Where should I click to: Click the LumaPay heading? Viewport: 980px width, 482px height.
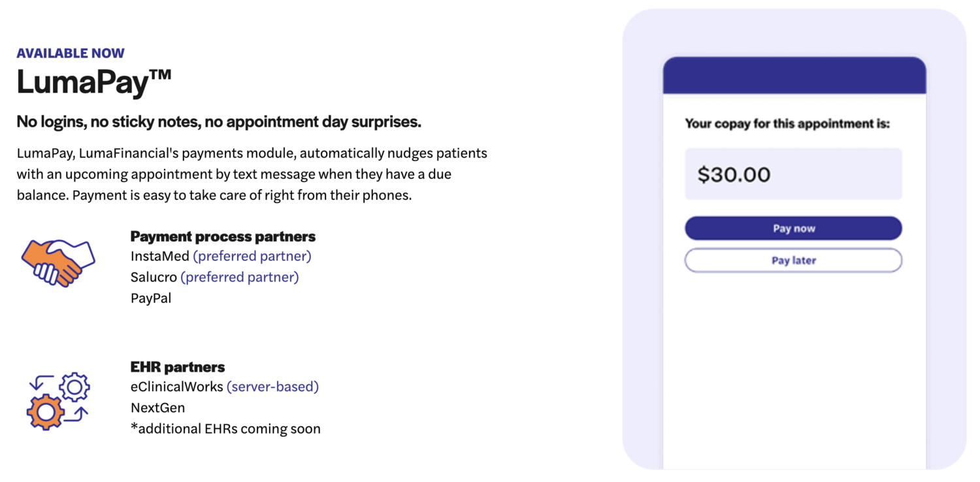[x=94, y=83]
